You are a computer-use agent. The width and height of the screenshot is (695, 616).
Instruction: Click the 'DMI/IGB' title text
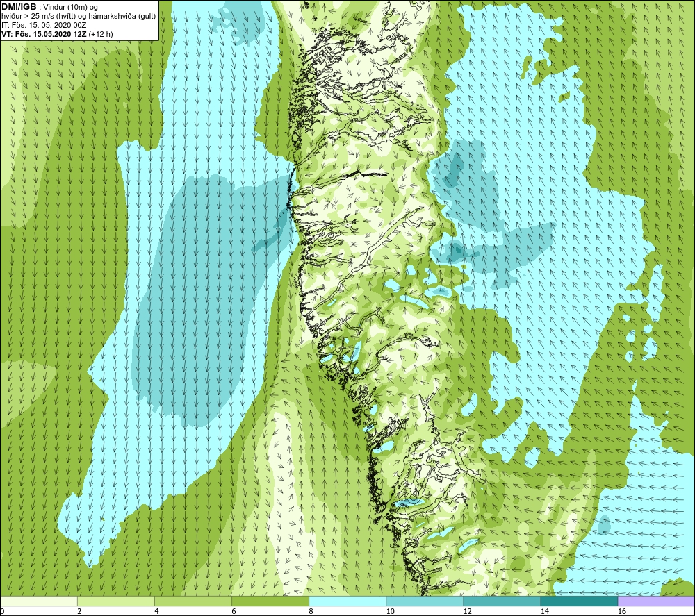[19, 7]
